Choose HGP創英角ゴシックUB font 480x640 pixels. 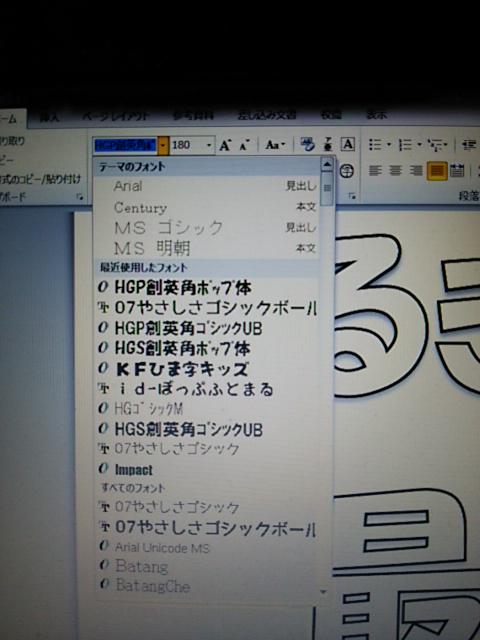(206, 328)
